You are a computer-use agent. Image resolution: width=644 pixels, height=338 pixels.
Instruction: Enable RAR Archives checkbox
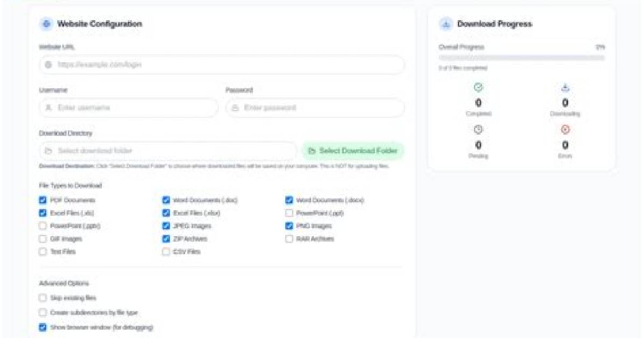[x=289, y=238]
